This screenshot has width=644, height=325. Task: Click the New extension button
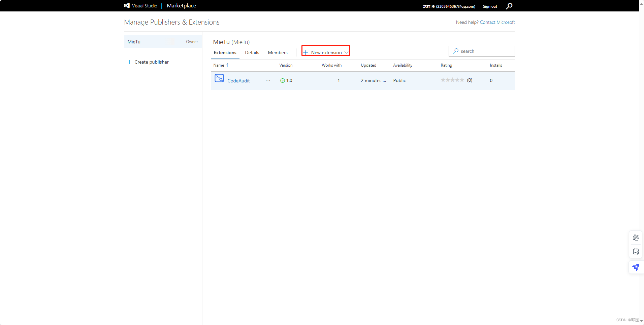click(326, 52)
